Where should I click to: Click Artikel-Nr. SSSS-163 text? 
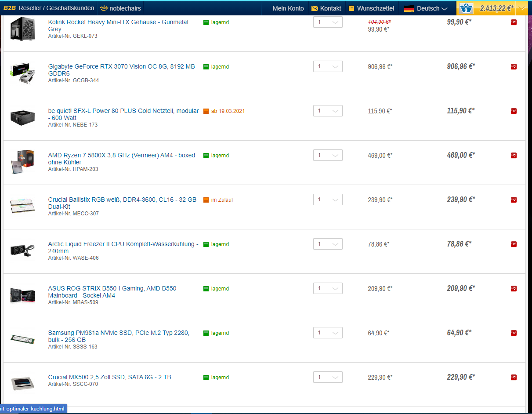(x=73, y=347)
